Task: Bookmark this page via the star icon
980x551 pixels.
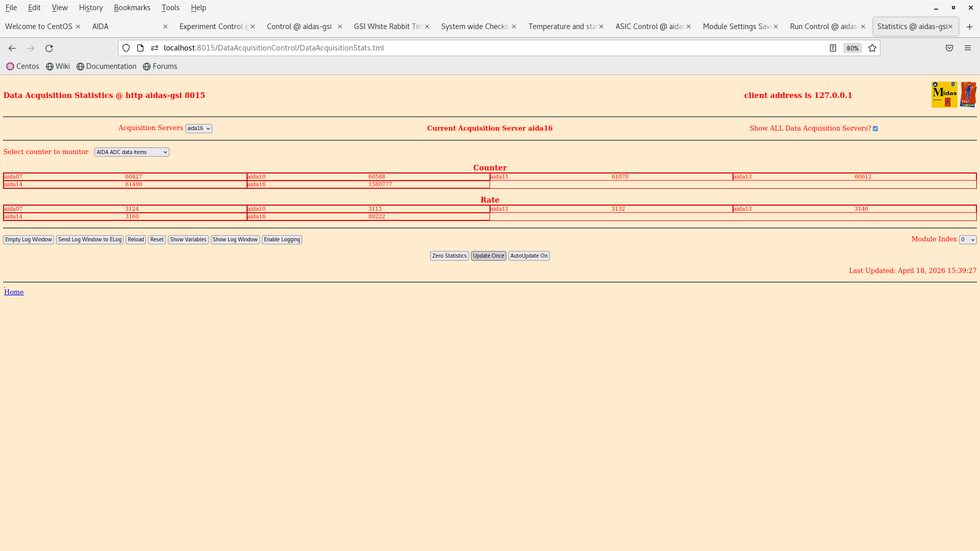Action: [872, 48]
